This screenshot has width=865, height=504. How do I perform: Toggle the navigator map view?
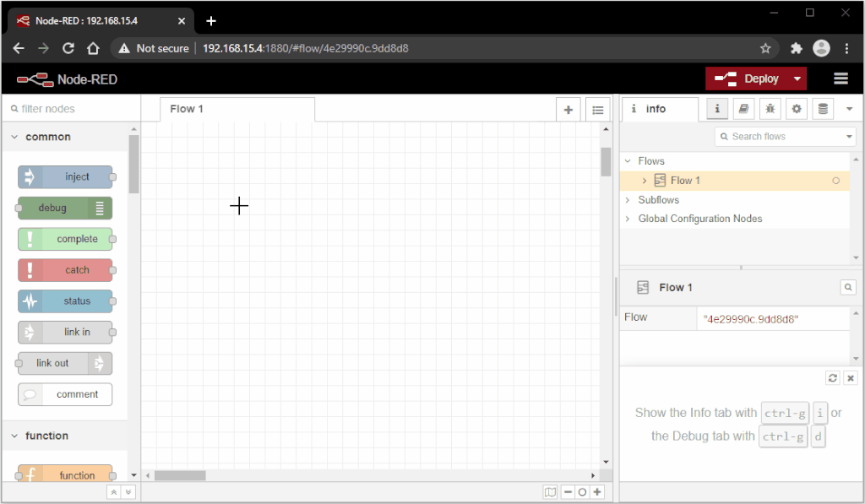tap(550, 492)
